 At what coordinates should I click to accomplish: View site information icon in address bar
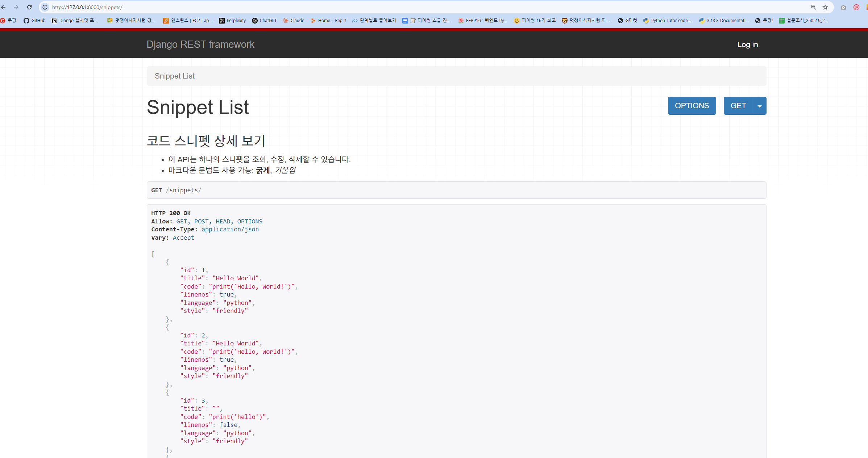pos(45,7)
